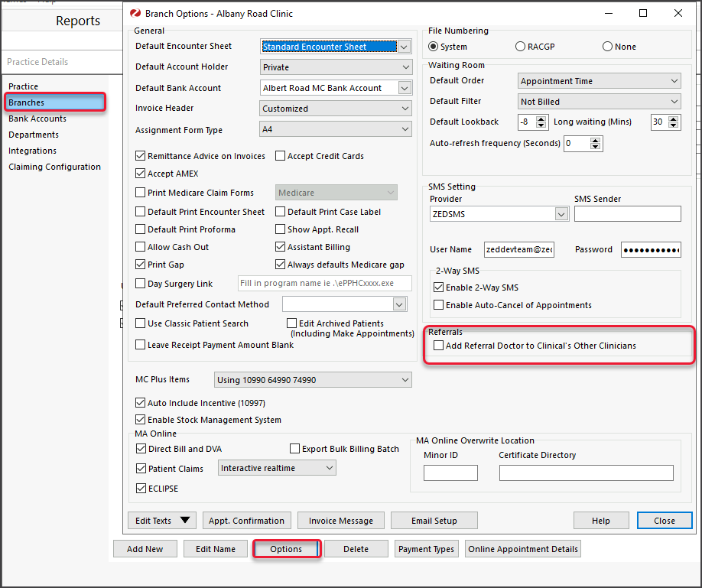This screenshot has height=588, width=702.
Task: Click the SMS User Name field
Action: 519,249
